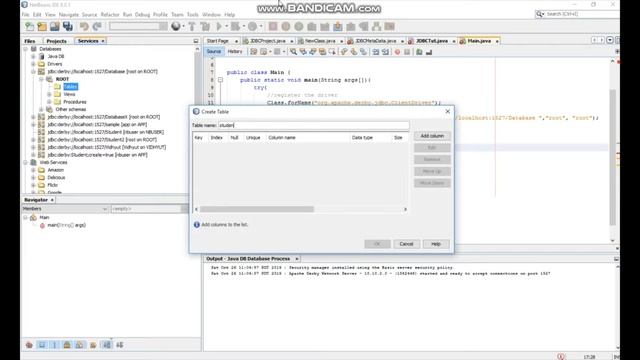640x360 pixels.
Task: Click the Create Table dialog title icon
Action: [x=196, y=111]
